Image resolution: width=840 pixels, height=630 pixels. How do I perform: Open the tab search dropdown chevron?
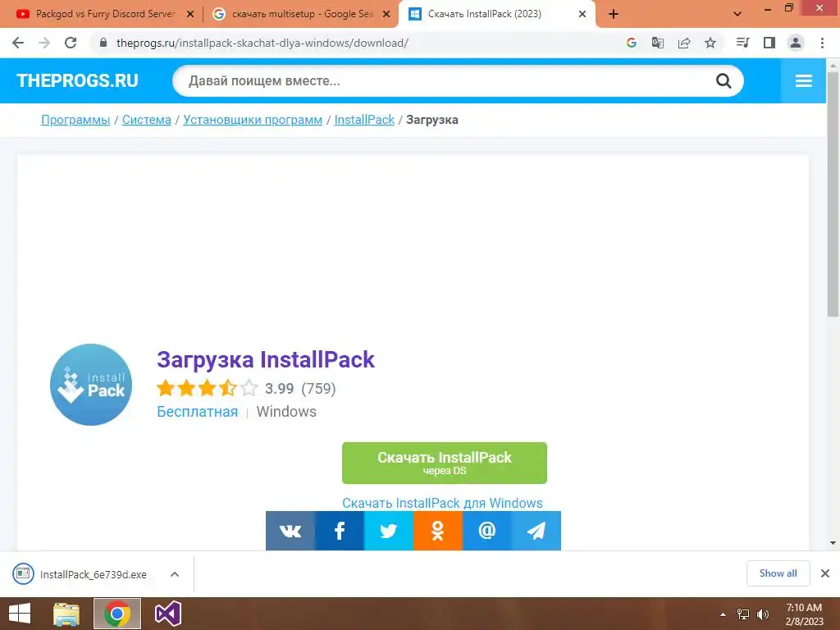(737, 14)
